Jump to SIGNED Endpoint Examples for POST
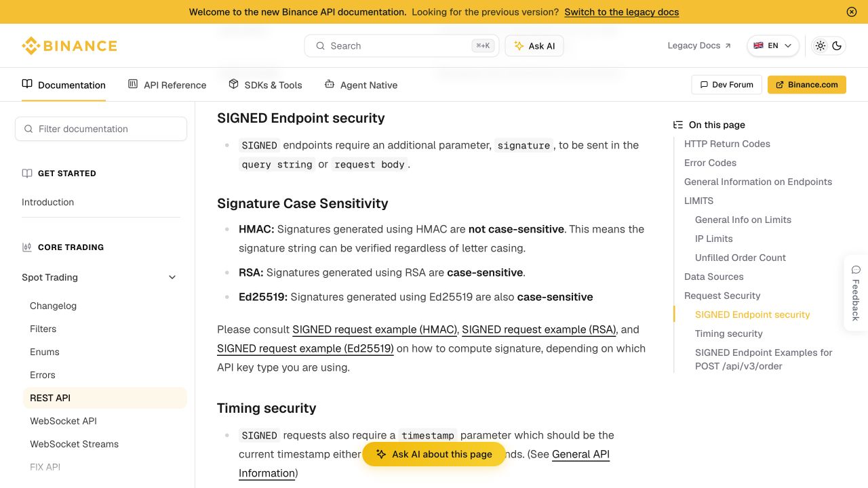The width and height of the screenshot is (868, 488). point(764,359)
